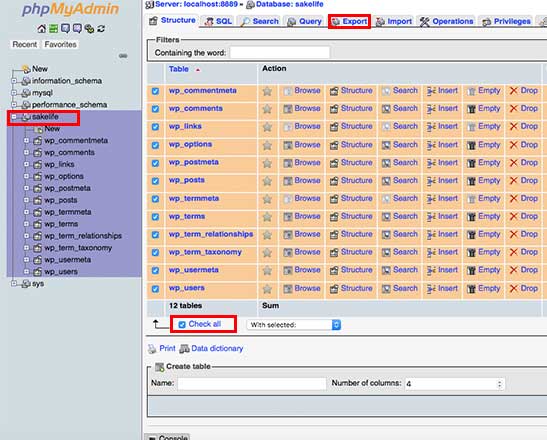Click Database: sakelife breadcrumb link

[290, 5]
